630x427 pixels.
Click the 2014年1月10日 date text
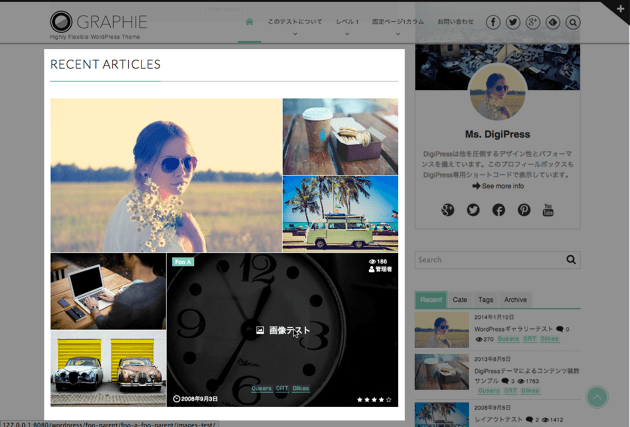click(x=494, y=317)
